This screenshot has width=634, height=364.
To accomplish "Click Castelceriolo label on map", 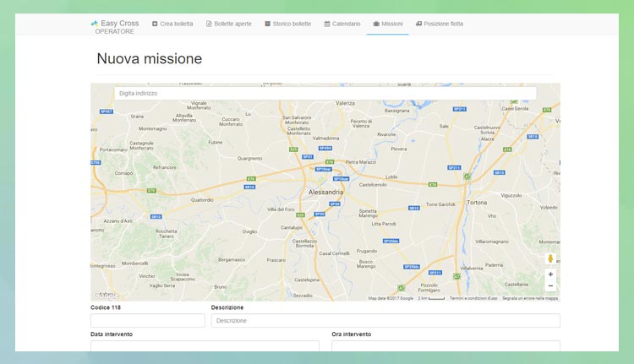I will (x=373, y=185).
